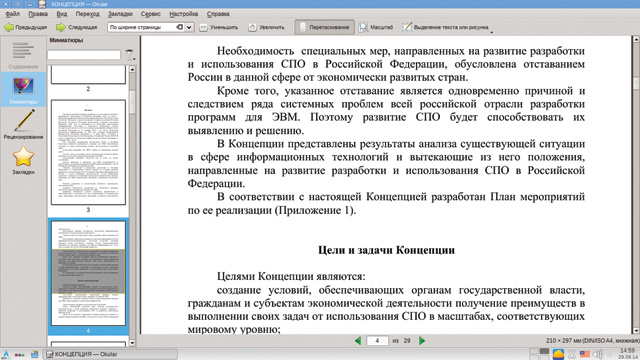
Task: Zoom out with the Уменьшить button
Action: 219,27
